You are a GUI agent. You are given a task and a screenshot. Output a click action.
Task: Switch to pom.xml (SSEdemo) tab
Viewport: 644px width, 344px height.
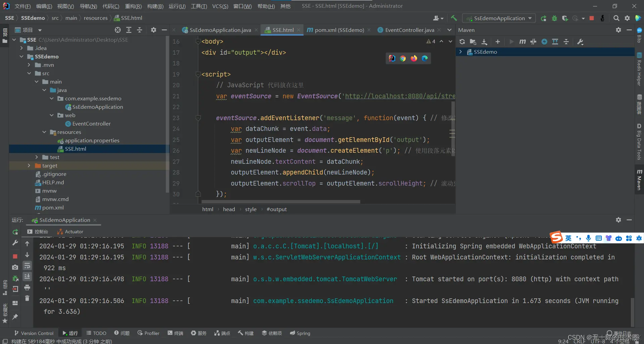click(339, 30)
